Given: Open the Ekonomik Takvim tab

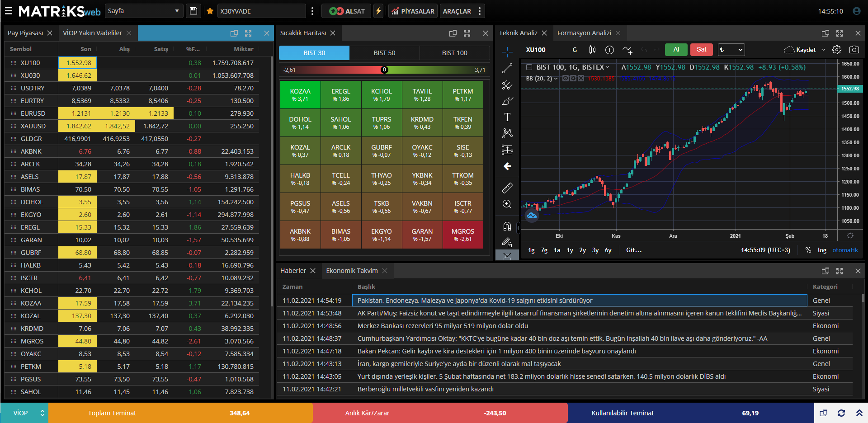Looking at the screenshot, I should (352, 271).
